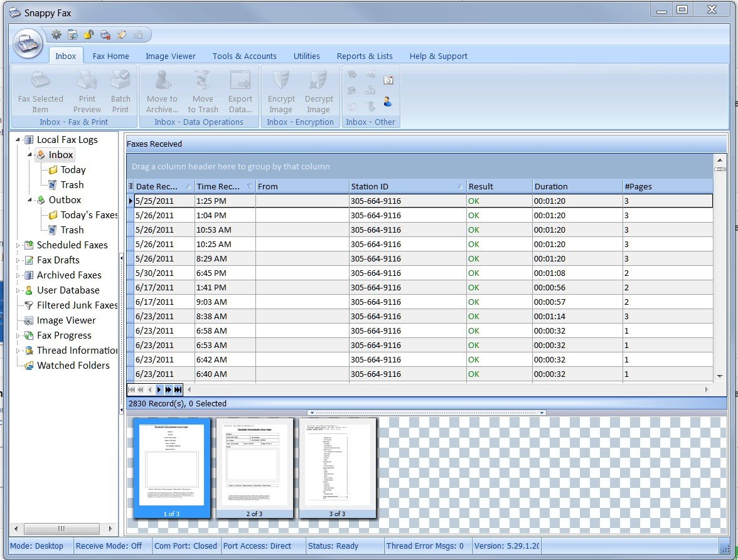
Task: Click the blue user icon in Inbox - Other
Action: 388,101
